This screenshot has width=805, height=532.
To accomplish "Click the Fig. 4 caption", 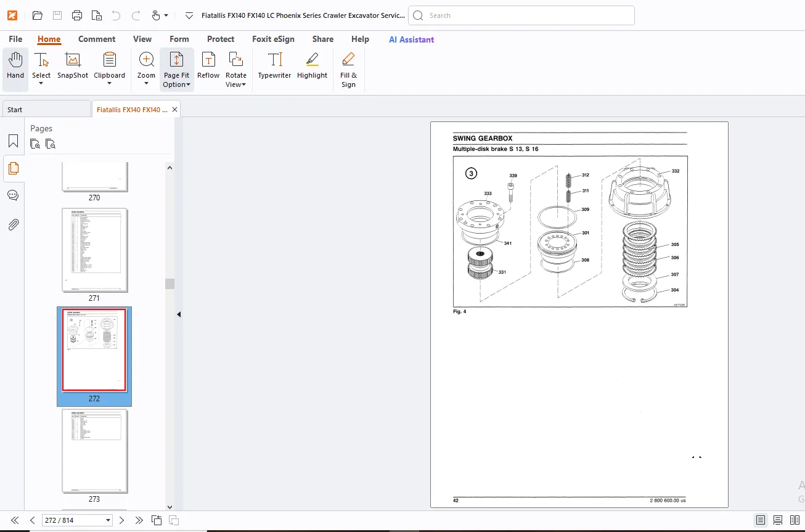I will pyautogui.click(x=460, y=312).
